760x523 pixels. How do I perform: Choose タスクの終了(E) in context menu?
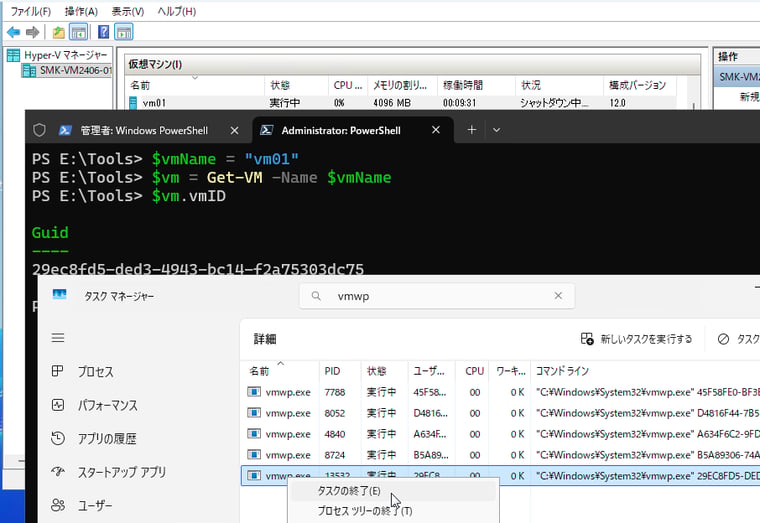[x=393, y=491]
